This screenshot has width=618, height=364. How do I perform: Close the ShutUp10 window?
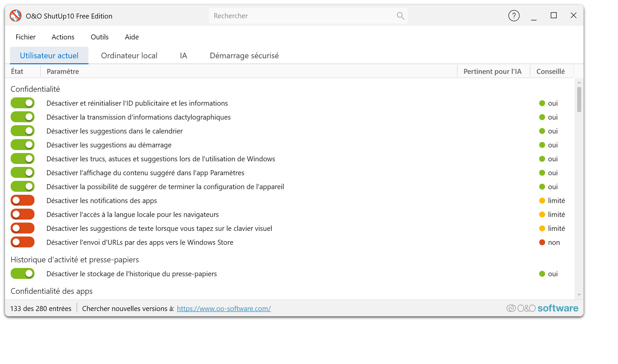pyautogui.click(x=574, y=16)
